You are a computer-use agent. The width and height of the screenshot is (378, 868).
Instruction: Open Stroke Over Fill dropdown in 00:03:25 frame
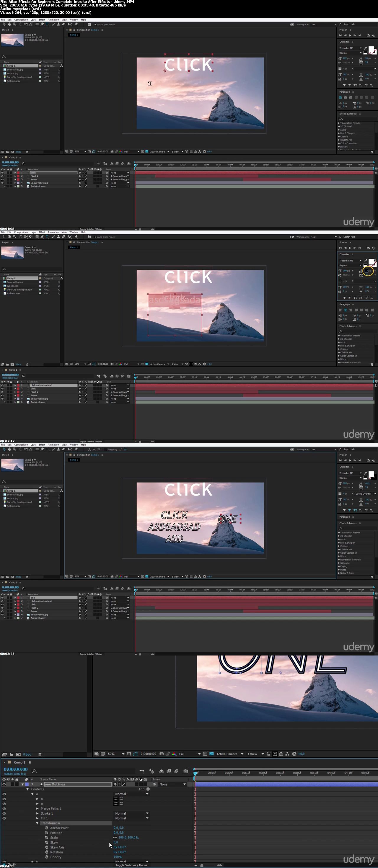coord(366,494)
